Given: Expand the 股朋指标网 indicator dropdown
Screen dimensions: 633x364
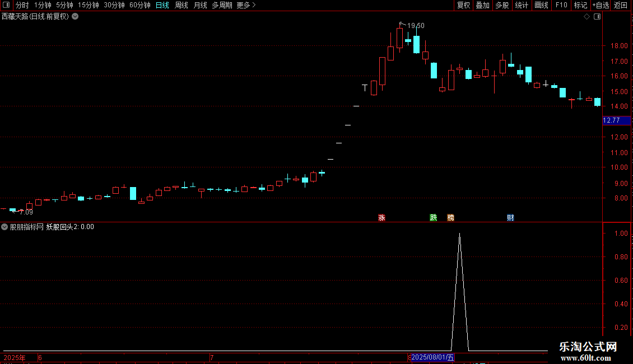Looking at the screenshot, I should click(x=4, y=227).
